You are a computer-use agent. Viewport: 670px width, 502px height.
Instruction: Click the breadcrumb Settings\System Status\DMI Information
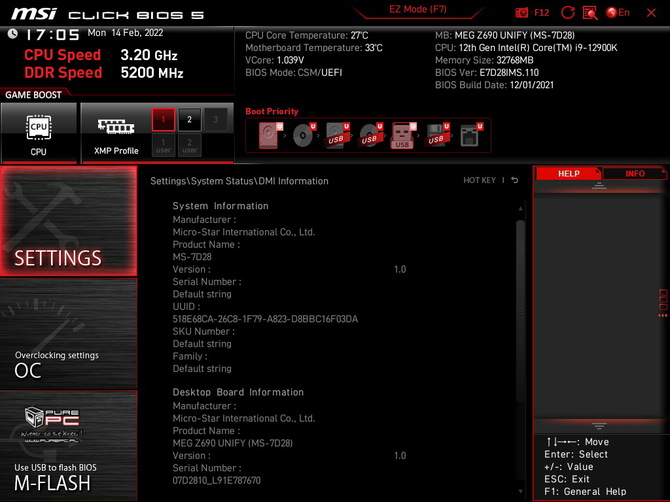click(x=239, y=181)
